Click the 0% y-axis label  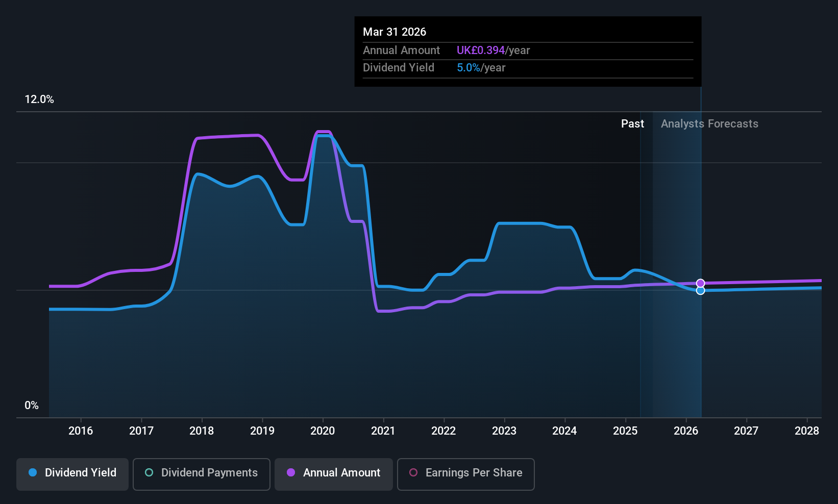[32, 406]
